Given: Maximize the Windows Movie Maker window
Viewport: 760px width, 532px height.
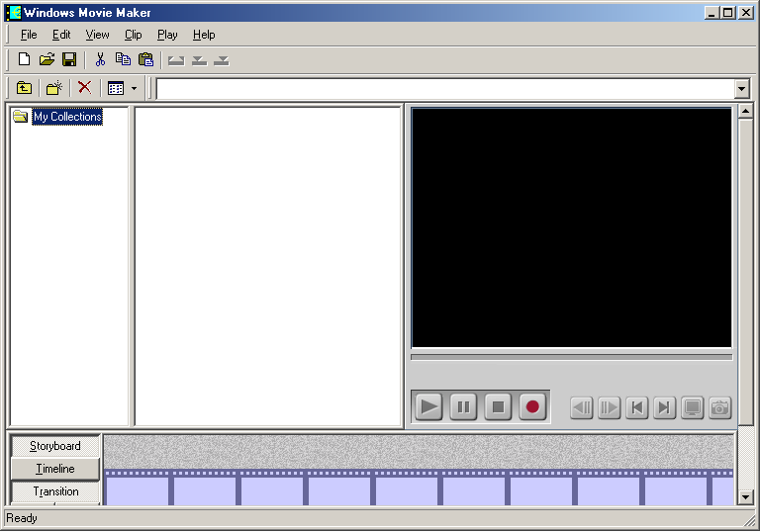Looking at the screenshot, I should (728, 13).
